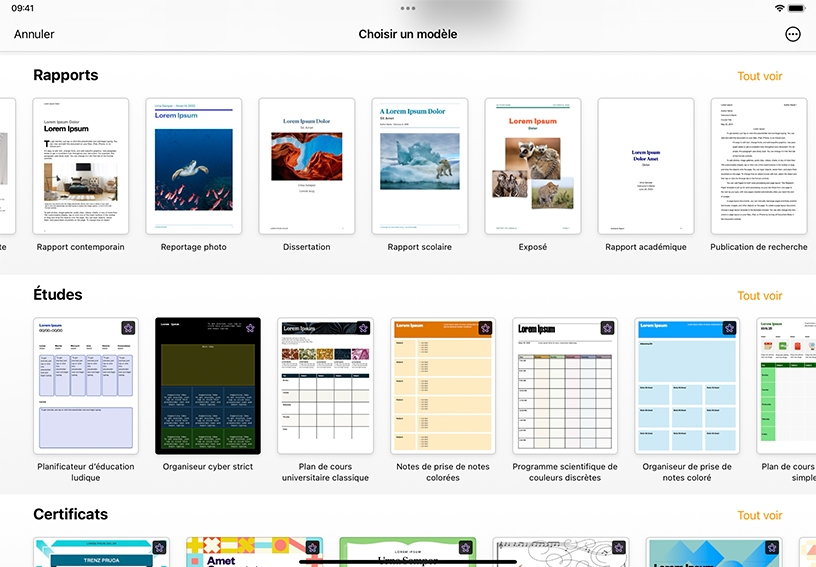Click the Dissertation label
The width and height of the screenshot is (816, 567).
coord(307,247)
